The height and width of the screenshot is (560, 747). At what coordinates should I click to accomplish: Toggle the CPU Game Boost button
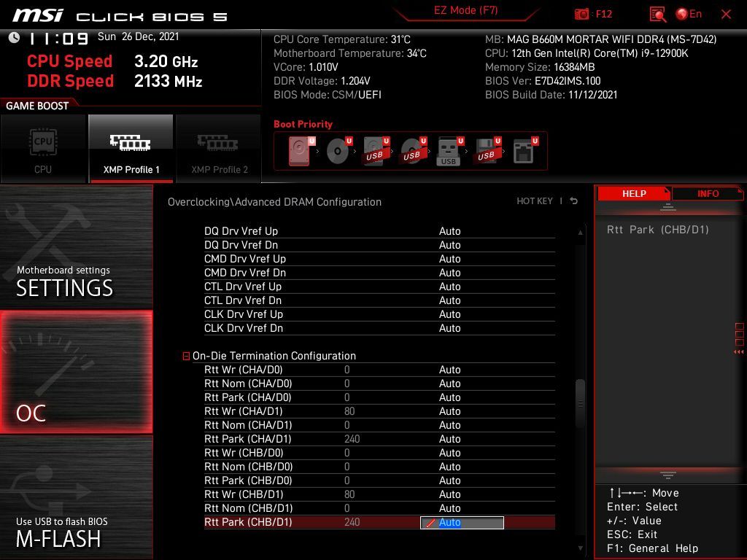pyautogui.click(x=43, y=149)
